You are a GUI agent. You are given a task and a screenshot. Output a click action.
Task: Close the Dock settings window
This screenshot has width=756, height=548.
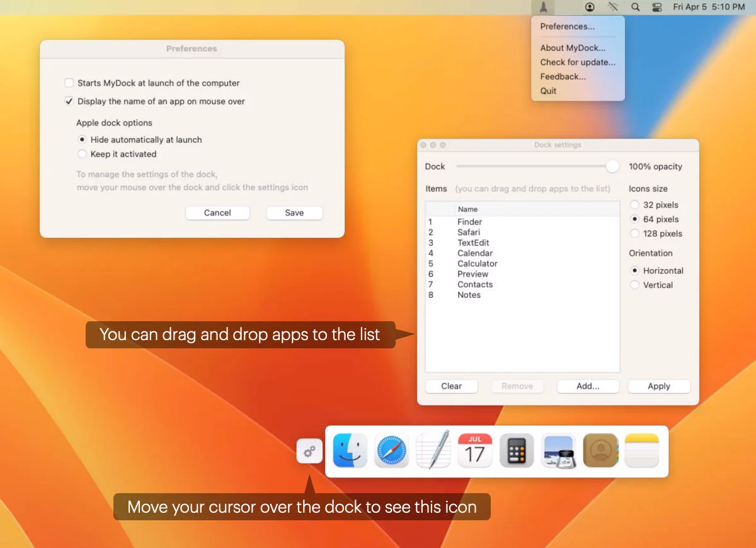(423, 145)
